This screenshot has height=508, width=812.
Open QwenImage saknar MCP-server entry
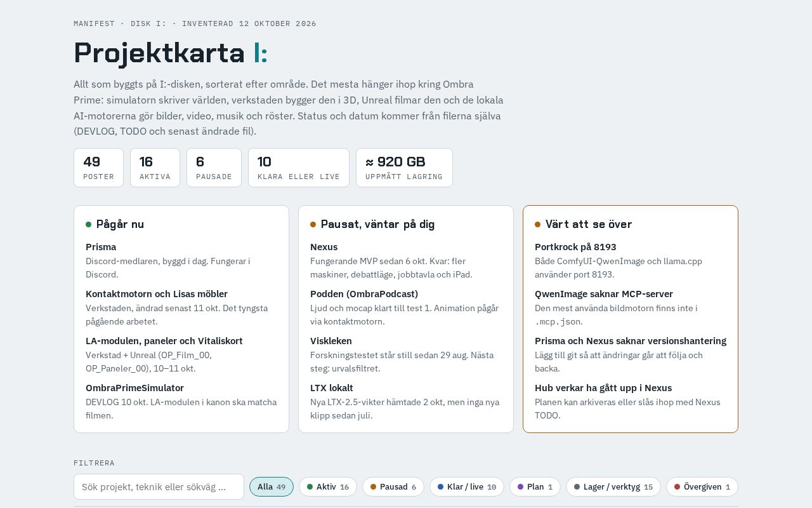click(x=604, y=294)
